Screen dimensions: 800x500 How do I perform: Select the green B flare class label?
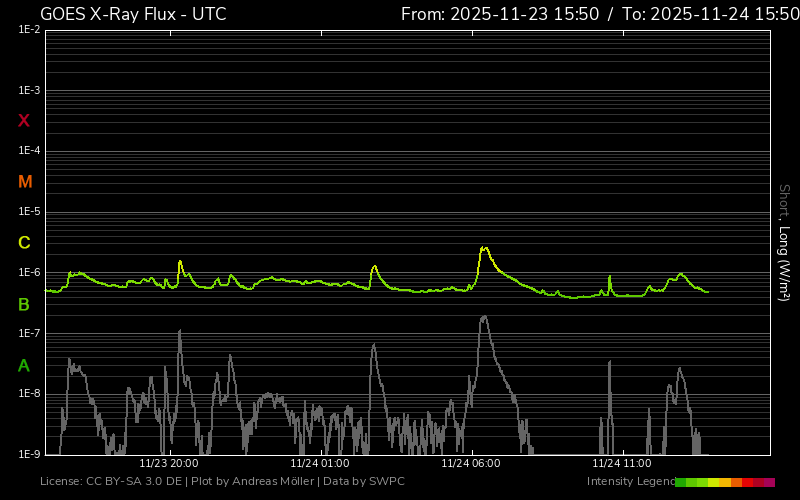pos(24,304)
